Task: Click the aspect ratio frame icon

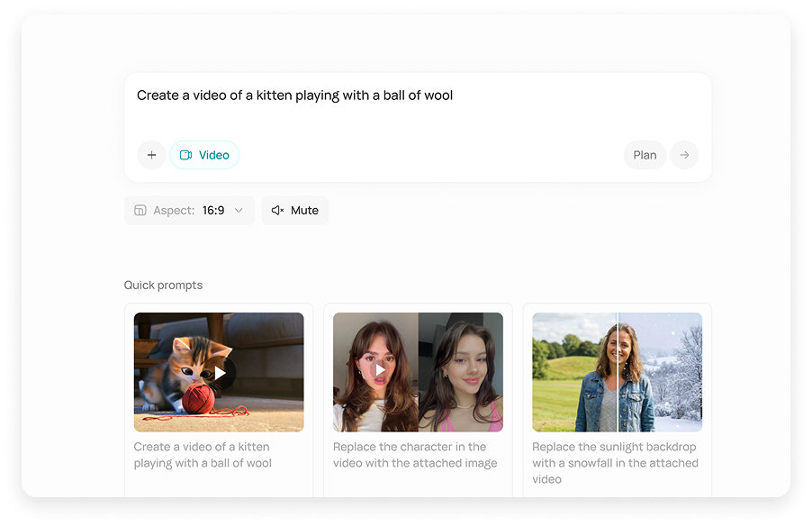Action: coord(140,210)
